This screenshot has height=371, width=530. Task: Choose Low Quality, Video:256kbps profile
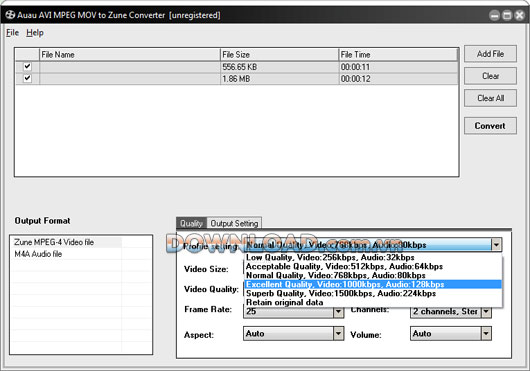click(373, 257)
